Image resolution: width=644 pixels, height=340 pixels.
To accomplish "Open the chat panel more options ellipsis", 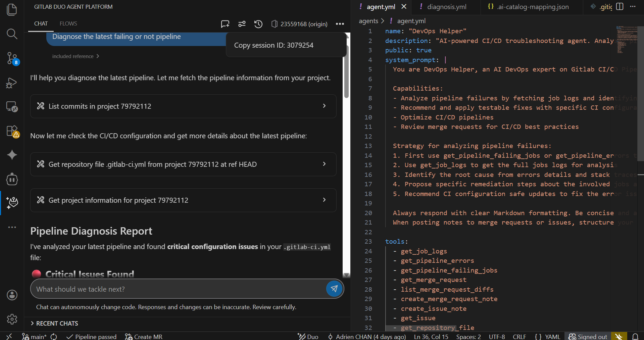I will coord(340,24).
